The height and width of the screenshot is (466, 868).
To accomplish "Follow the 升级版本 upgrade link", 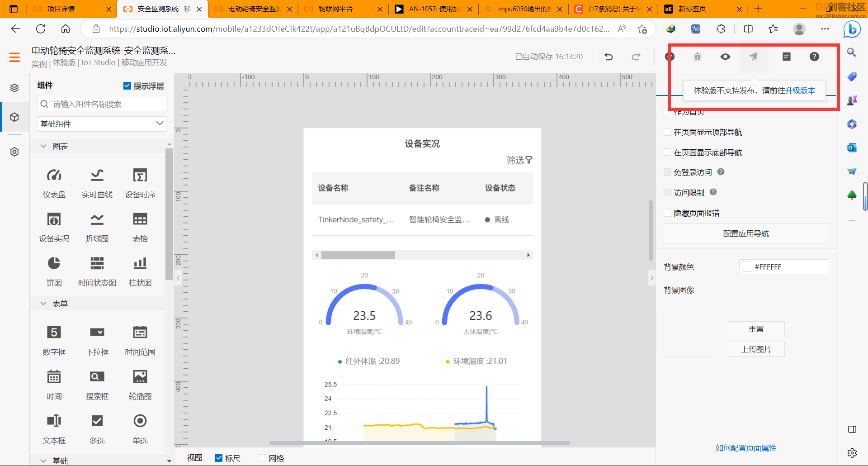I will (800, 90).
